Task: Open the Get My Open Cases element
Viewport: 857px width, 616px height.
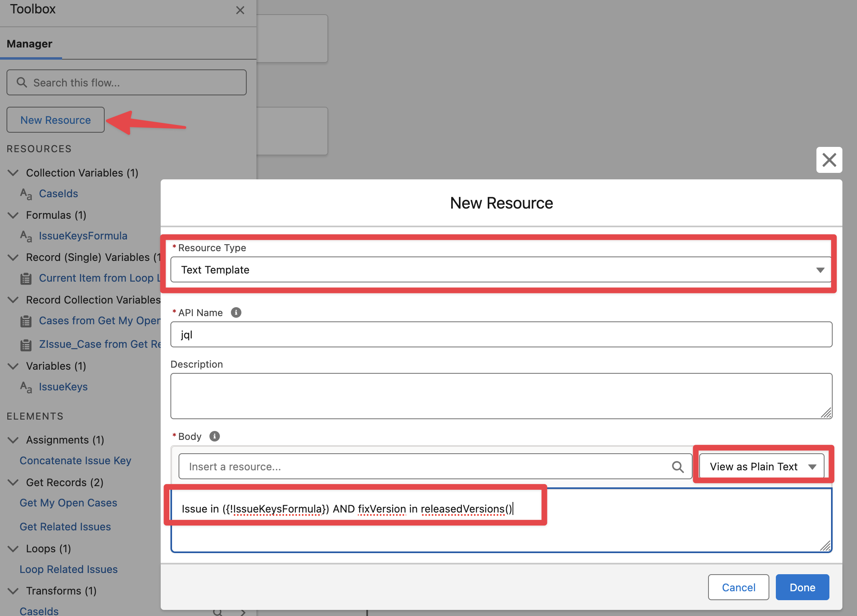Action: point(68,503)
